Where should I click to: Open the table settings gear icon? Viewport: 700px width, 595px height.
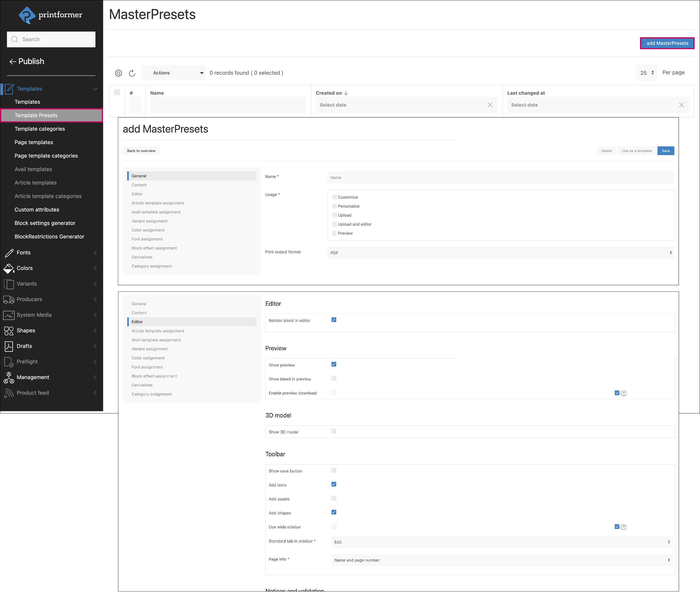pos(118,73)
